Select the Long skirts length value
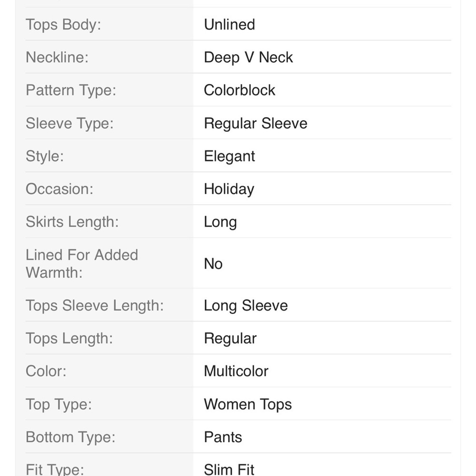 click(220, 222)
